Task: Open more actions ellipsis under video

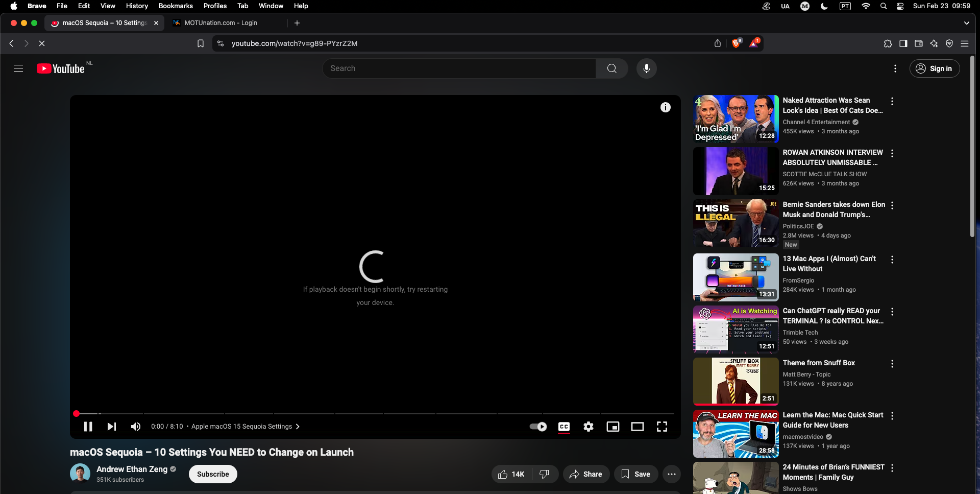Action: pos(672,474)
